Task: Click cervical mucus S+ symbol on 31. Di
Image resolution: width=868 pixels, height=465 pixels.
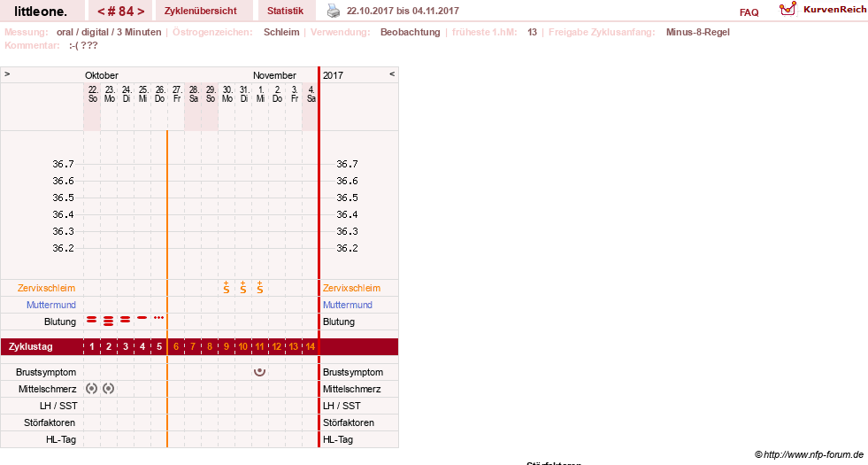Action: (x=243, y=287)
